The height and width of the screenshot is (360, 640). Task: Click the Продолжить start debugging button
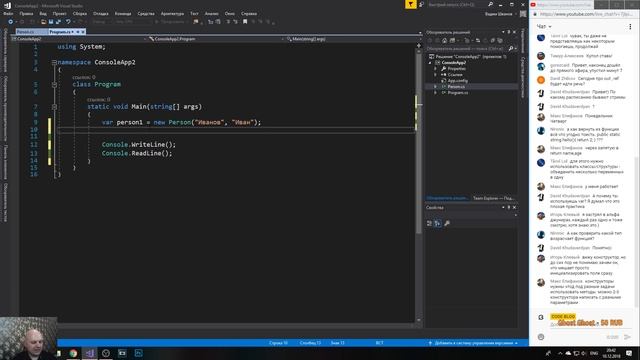(169, 22)
